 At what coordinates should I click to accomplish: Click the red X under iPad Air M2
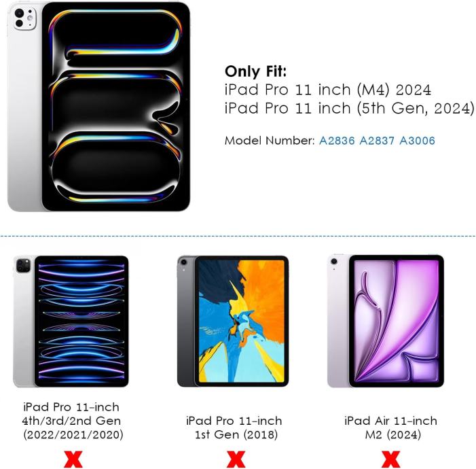point(390,459)
